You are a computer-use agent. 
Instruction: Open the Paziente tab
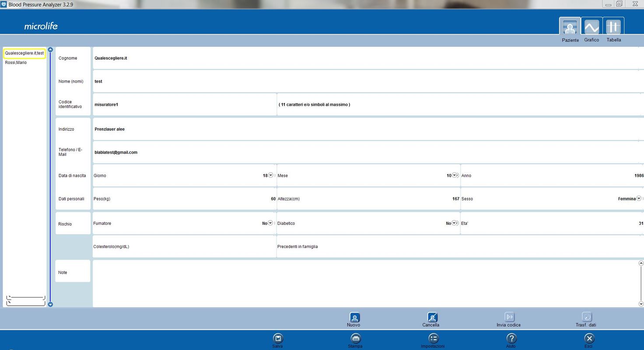570,28
